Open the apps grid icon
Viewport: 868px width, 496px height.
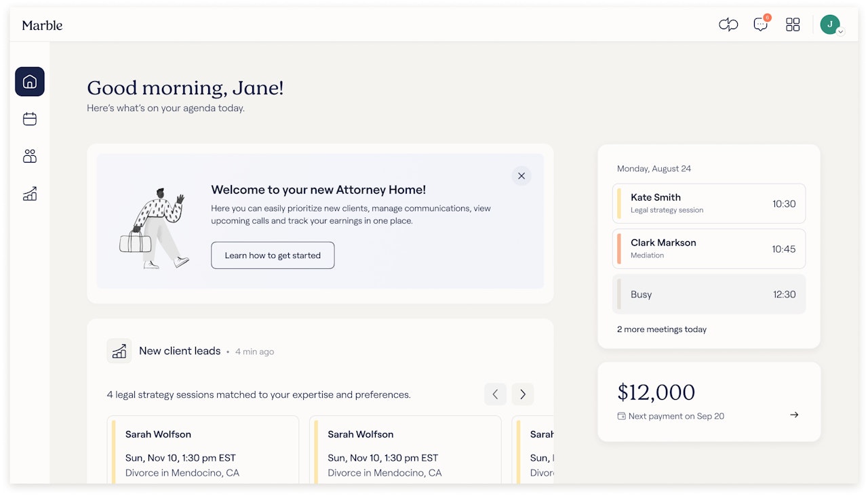[793, 25]
